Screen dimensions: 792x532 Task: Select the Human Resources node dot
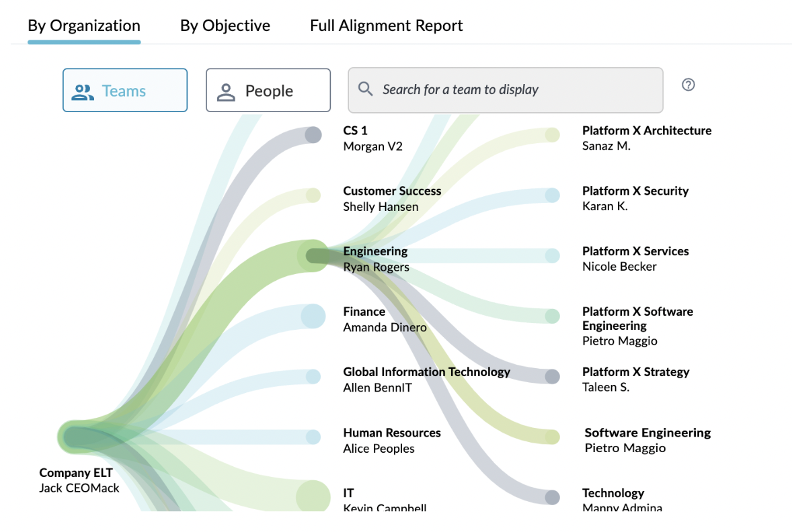click(x=313, y=437)
